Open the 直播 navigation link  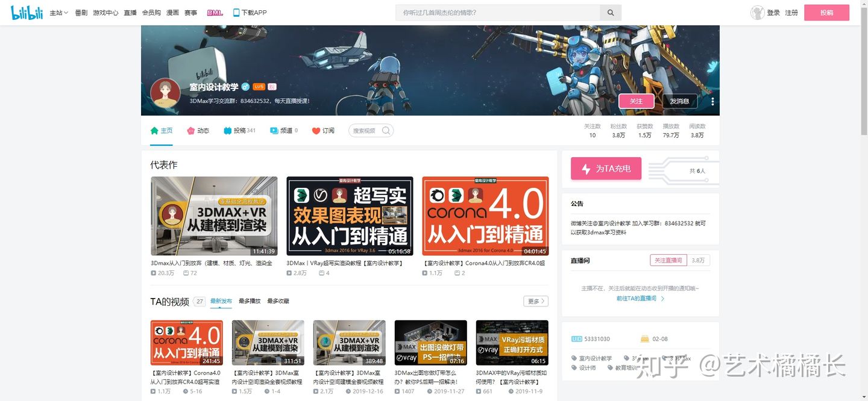(130, 13)
